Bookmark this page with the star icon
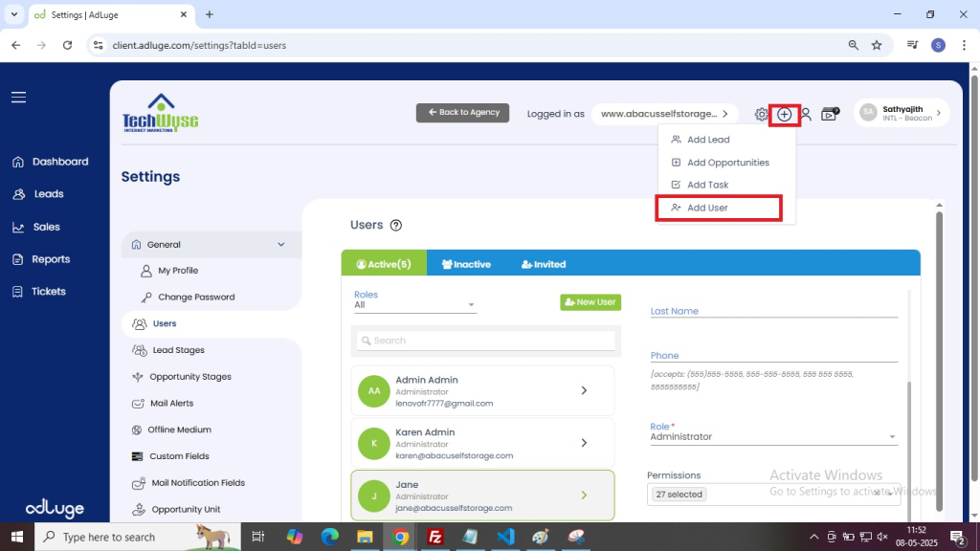The image size is (980, 551). pos(877,45)
